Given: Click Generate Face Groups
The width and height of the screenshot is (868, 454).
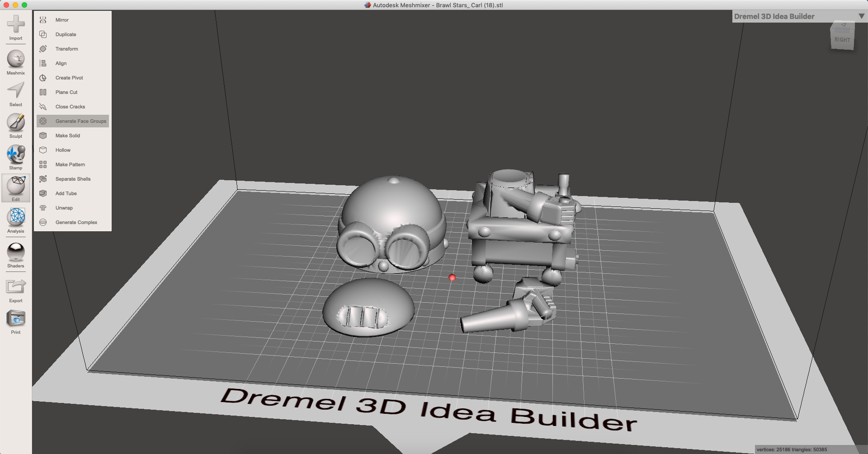Looking at the screenshot, I should coord(73,121).
